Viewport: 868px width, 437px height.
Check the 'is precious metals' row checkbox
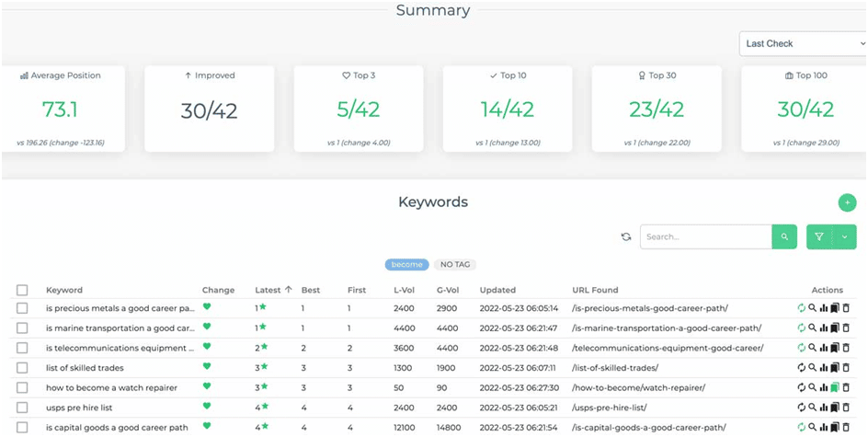(22, 308)
